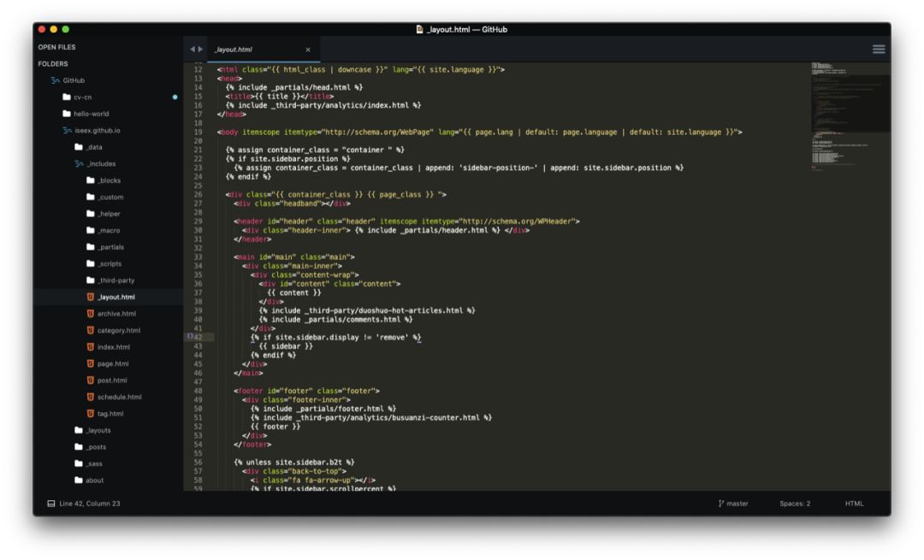
Task: Open the master branch indicator
Action: point(733,504)
